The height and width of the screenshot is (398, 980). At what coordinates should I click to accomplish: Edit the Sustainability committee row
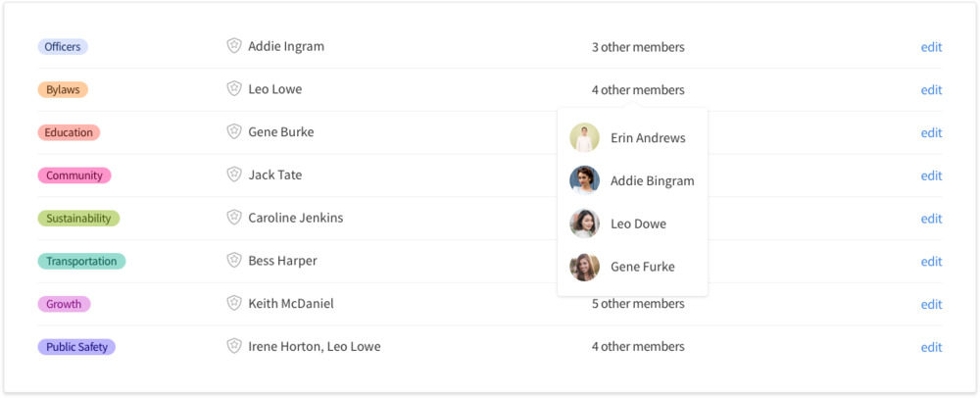point(931,219)
